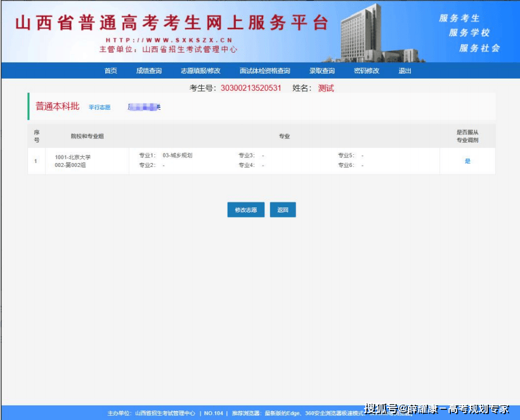Viewport: 520px width, 420px height.
Task: Select the 002-第002组 text
Action: (x=70, y=165)
